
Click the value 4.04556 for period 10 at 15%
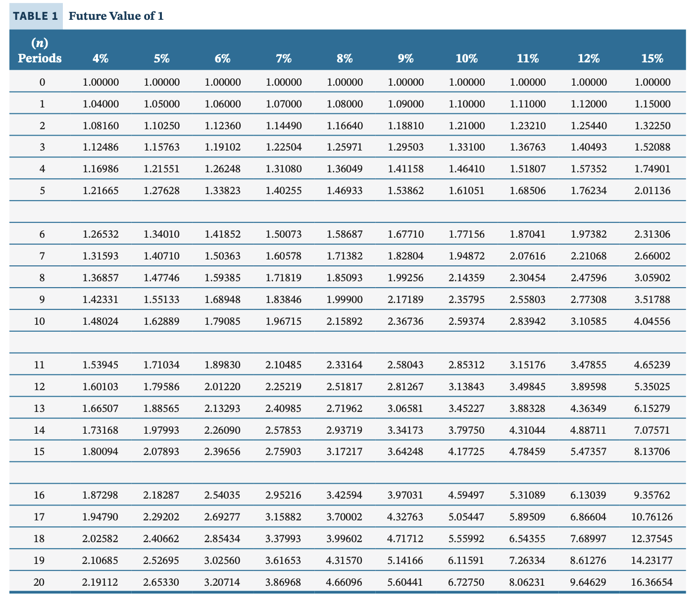[x=652, y=321]
